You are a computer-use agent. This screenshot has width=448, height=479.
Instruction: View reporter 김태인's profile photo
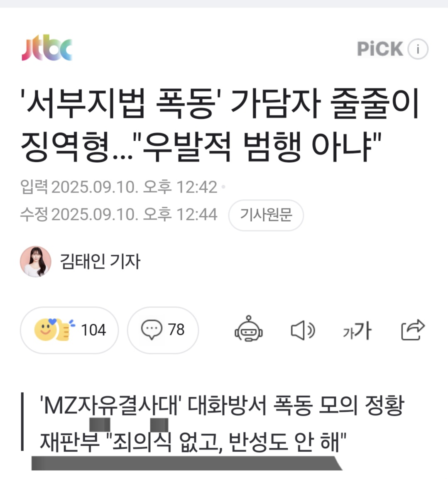pyautogui.click(x=36, y=261)
